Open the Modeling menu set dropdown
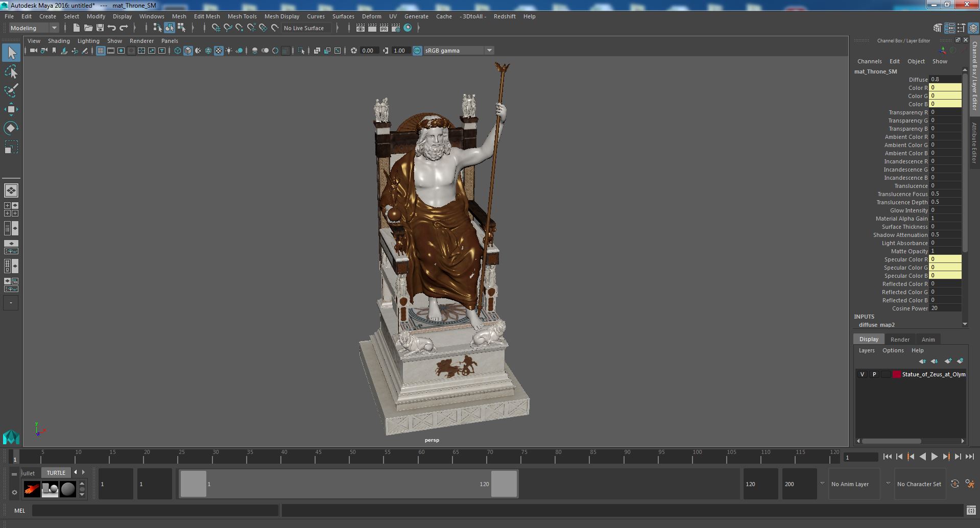The image size is (980, 528). tap(34, 28)
